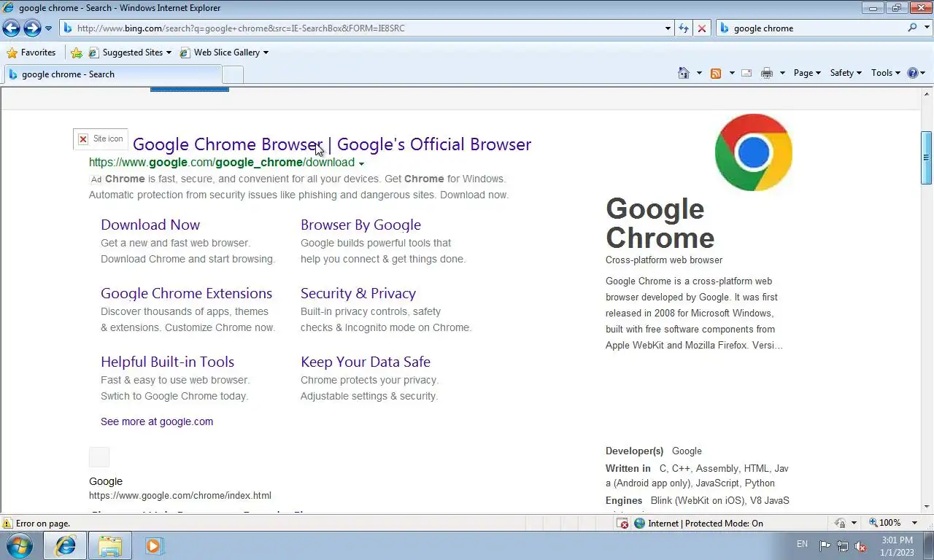
Task: Select the google chrome - Search tab
Action: click(112, 74)
